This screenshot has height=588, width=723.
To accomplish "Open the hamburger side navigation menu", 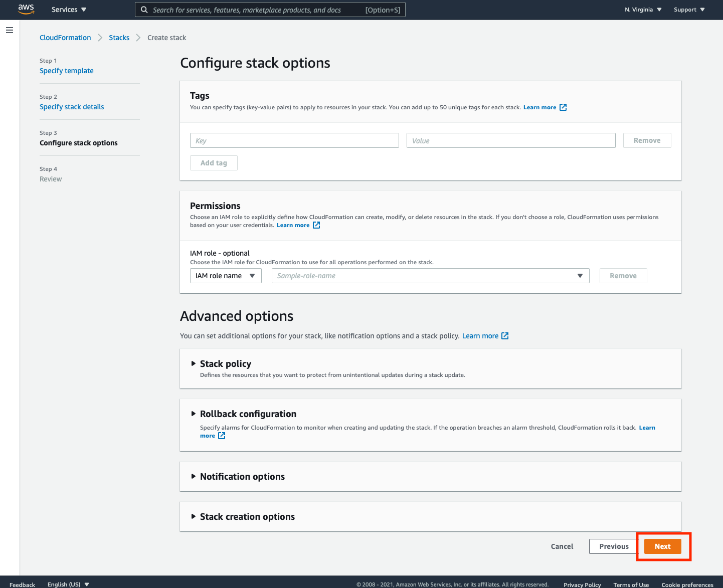I will click(9, 30).
